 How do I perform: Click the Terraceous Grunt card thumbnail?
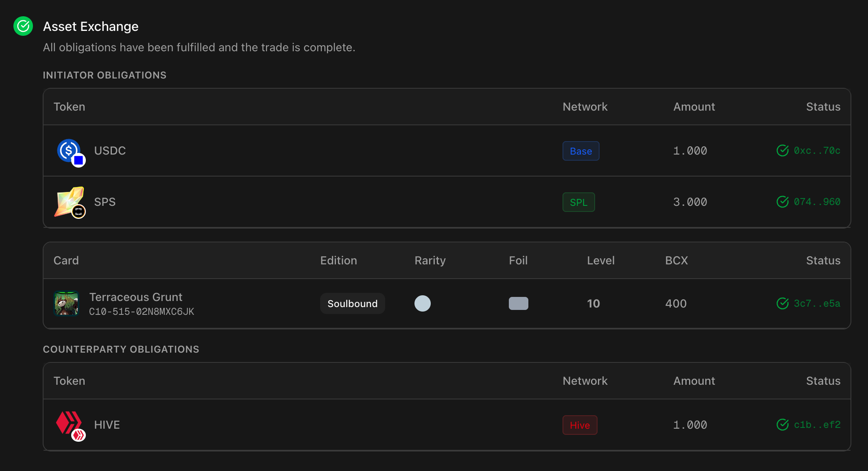click(66, 303)
